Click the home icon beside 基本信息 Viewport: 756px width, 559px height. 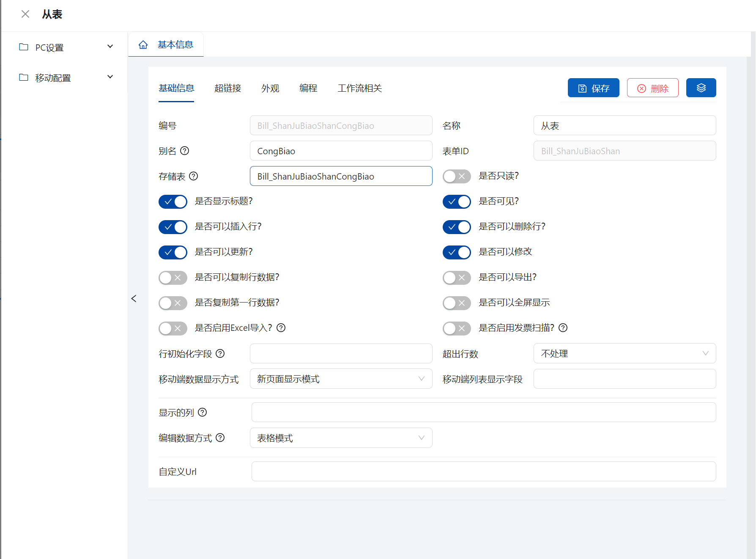point(143,44)
